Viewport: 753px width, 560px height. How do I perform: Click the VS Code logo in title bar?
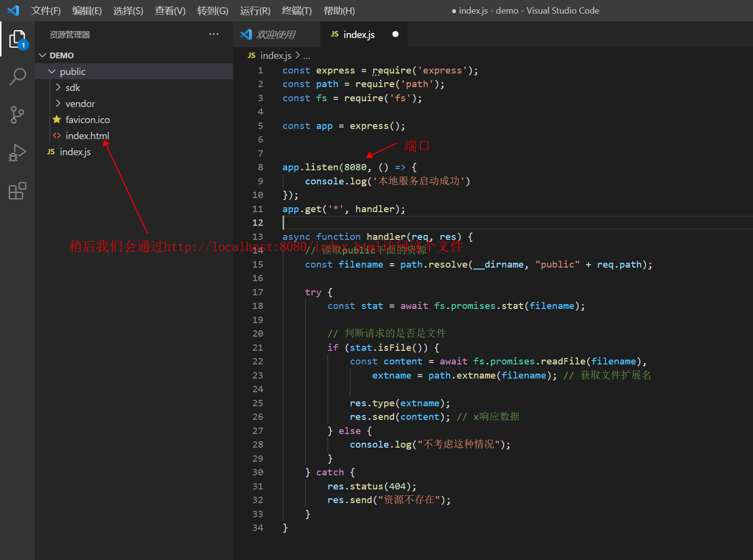pyautogui.click(x=14, y=10)
